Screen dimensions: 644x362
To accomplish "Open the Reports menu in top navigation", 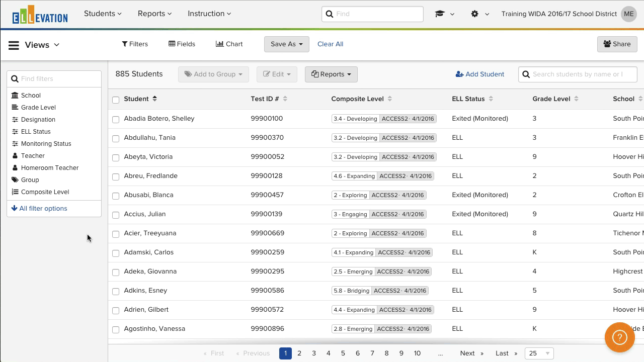I will pyautogui.click(x=154, y=14).
